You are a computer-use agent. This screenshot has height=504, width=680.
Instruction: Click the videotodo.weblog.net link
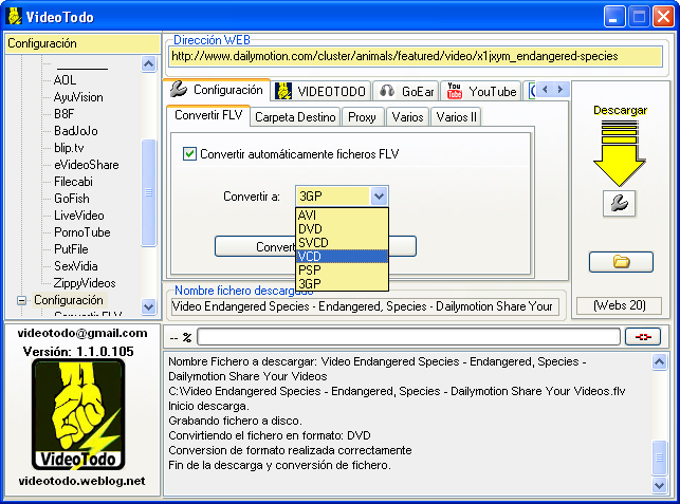[82, 481]
